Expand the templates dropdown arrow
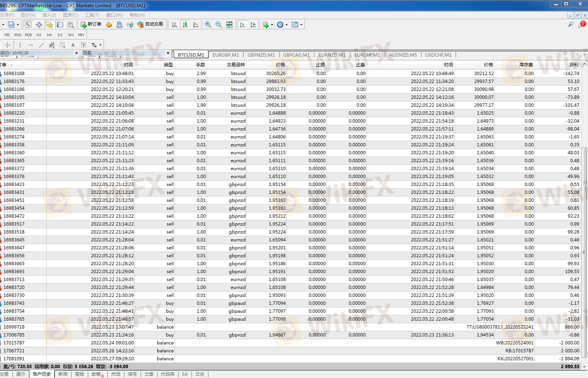The height and width of the screenshot is (378, 588). (301, 25)
